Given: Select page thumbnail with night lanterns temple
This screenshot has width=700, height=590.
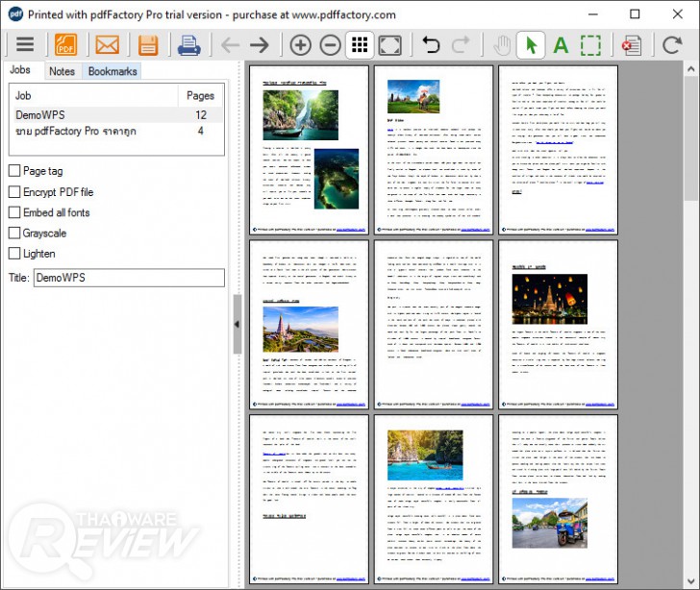Looking at the screenshot, I should pyautogui.click(x=558, y=325).
